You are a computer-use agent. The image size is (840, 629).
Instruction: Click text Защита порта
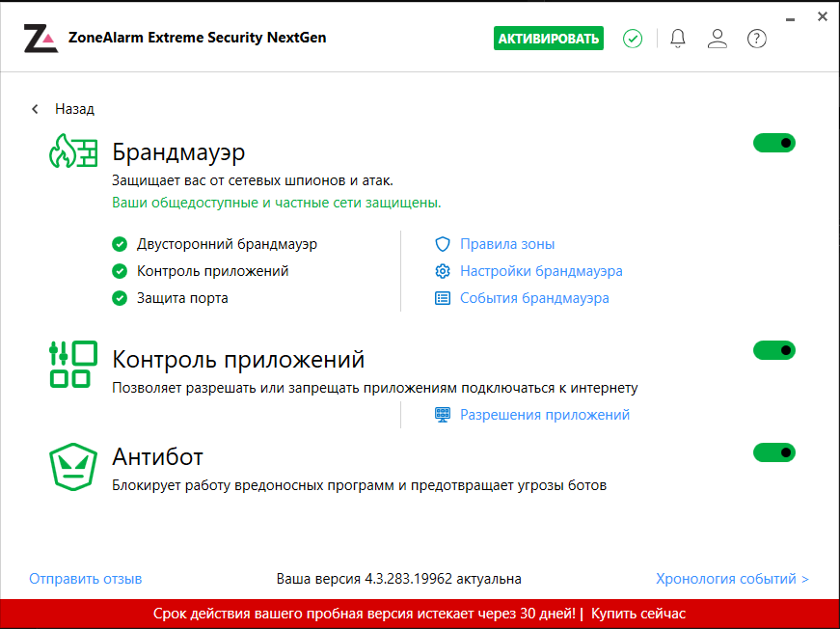click(x=182, y=298)
